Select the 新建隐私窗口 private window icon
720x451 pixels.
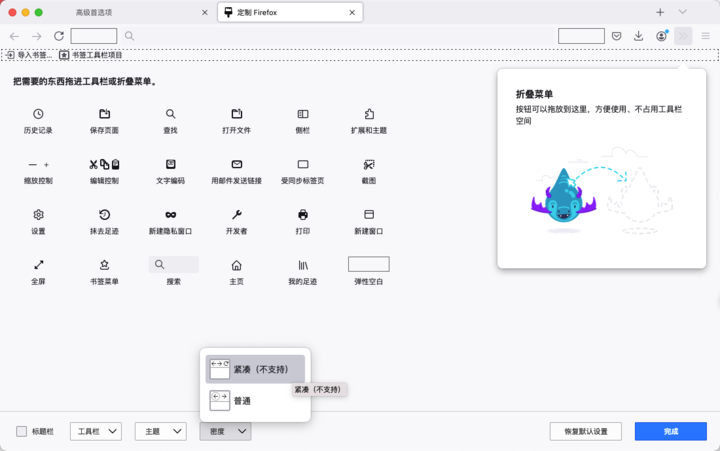(x=170, y=215)
